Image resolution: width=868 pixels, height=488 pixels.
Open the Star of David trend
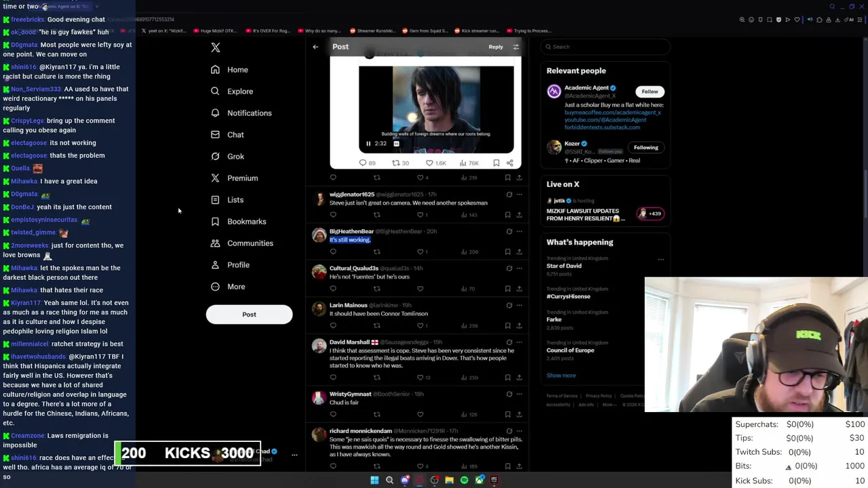(x=564, y=266)
